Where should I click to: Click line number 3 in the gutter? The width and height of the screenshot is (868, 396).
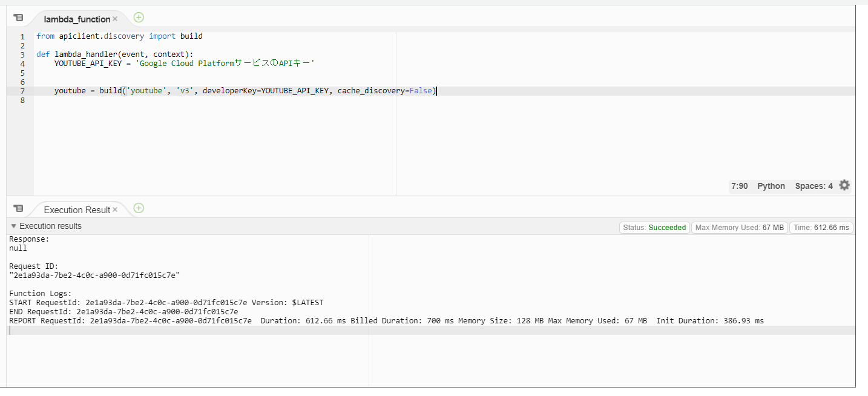(x=22, y=54)
